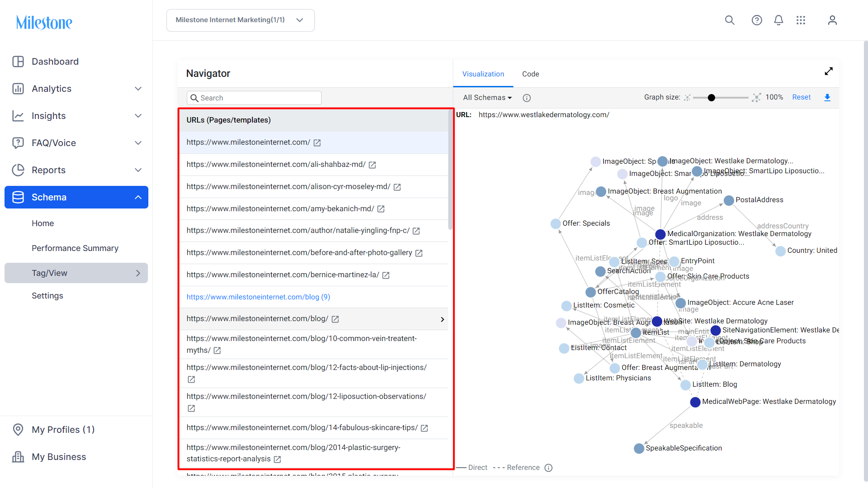Expand the Reports sidebar menu
Screen dimensions: 868x488
coord(138,170)
